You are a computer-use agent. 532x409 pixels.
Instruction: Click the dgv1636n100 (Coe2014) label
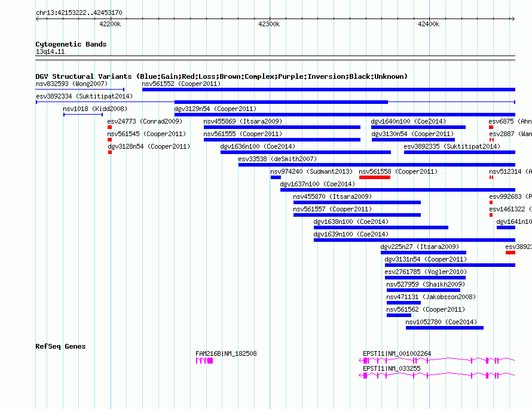pyautogui.click(x=258, y=146)
